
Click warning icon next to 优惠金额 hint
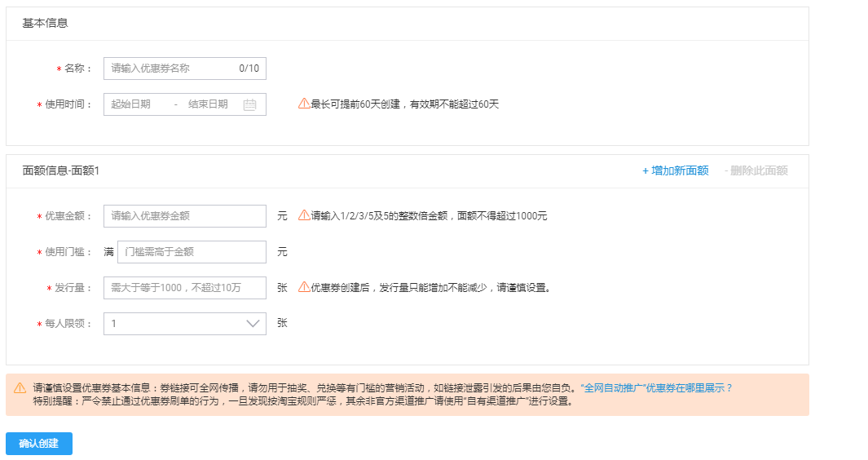click(x=303, y=215)
